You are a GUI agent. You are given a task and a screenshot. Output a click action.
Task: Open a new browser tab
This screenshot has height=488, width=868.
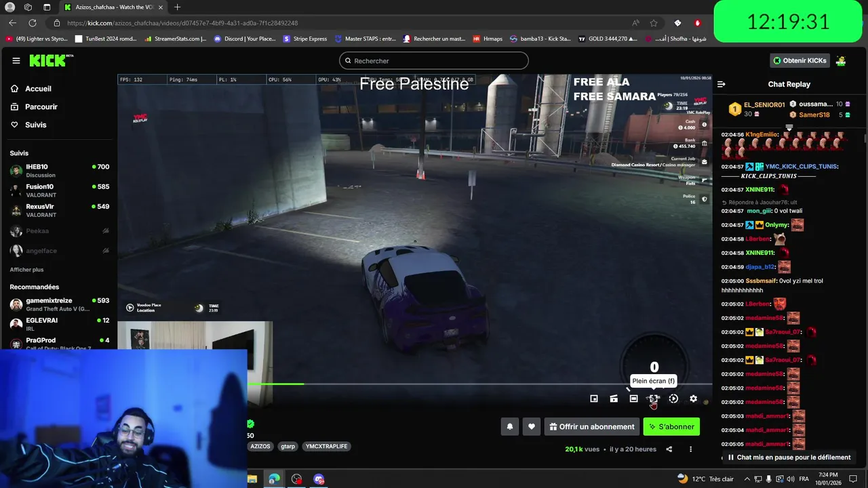point(177,7)
